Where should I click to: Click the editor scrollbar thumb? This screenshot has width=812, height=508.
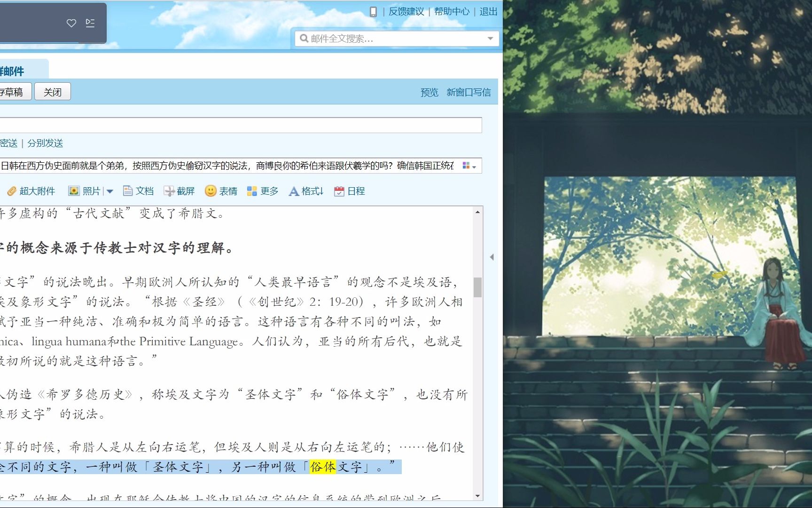477,287
